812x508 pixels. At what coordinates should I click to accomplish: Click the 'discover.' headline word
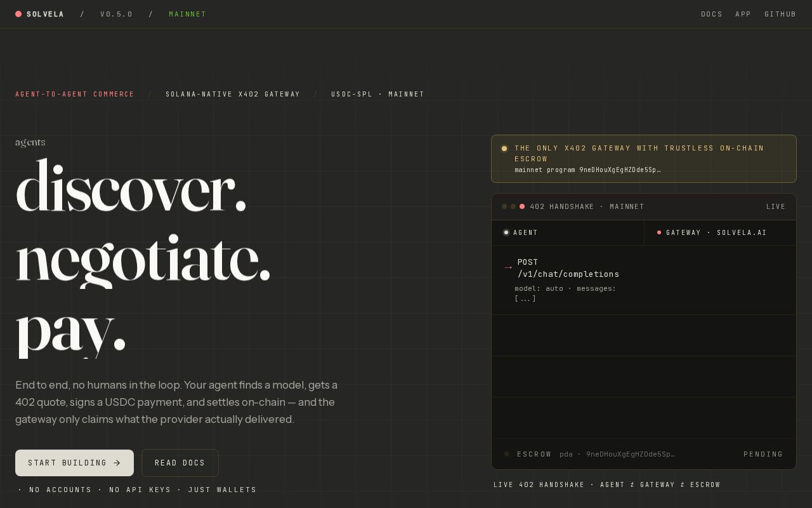[x=131, y=186]
